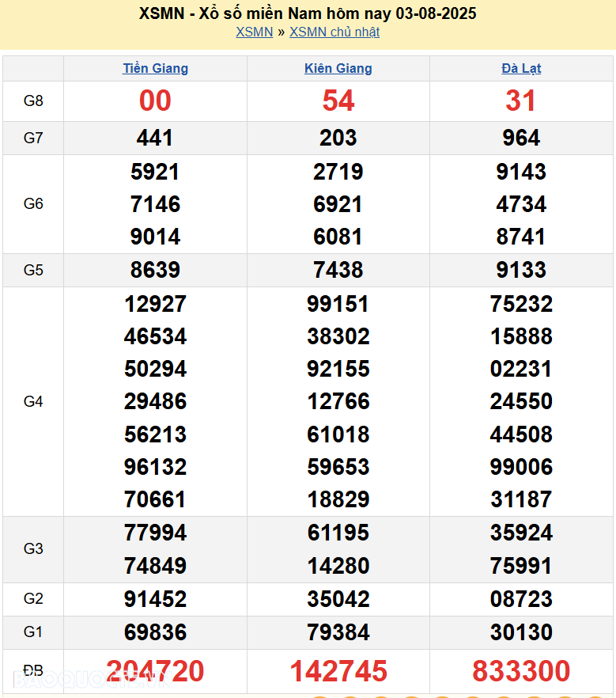
Task: Click the G7 row label
Action: [33, 138]
